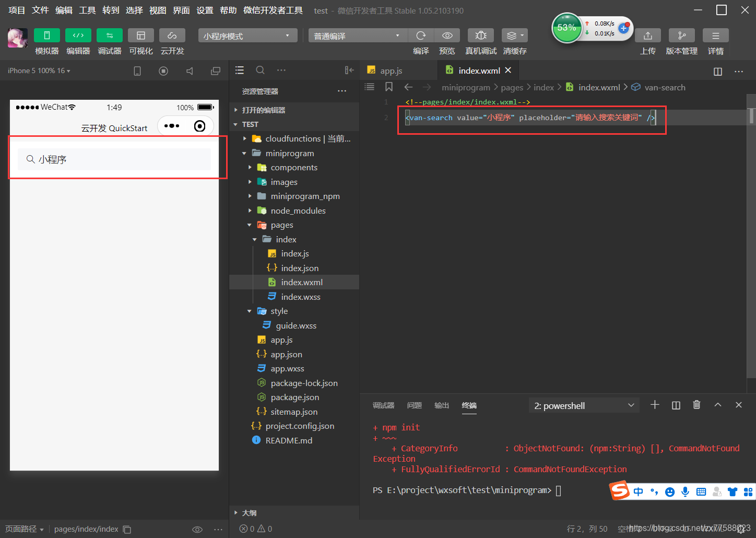
Task: Toggle the Editor panel button
Action: point(78,35)
